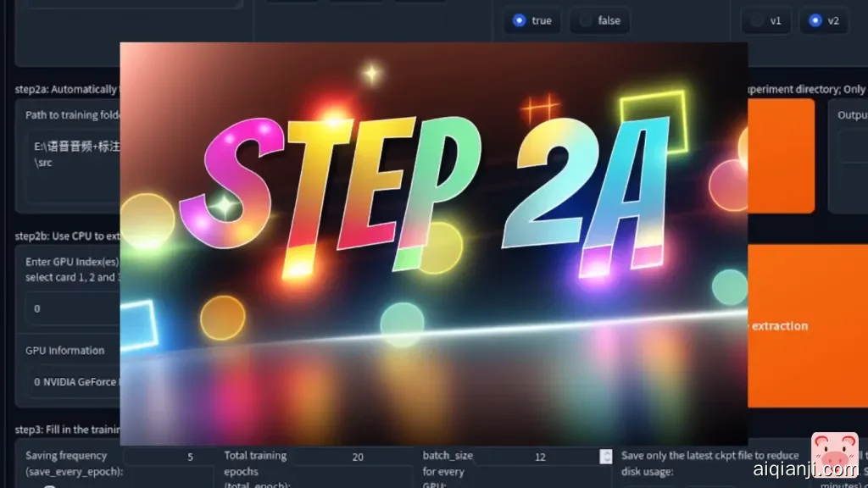
Task: Click the GPU Information box listing NVIDIA GeForce
Action: 71,382
